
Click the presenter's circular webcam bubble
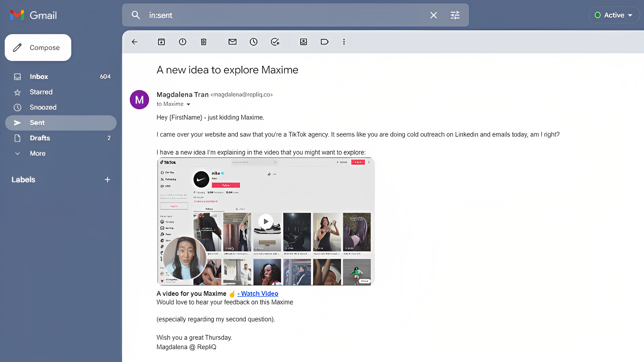pyautogui.click(x=185, y=258)
